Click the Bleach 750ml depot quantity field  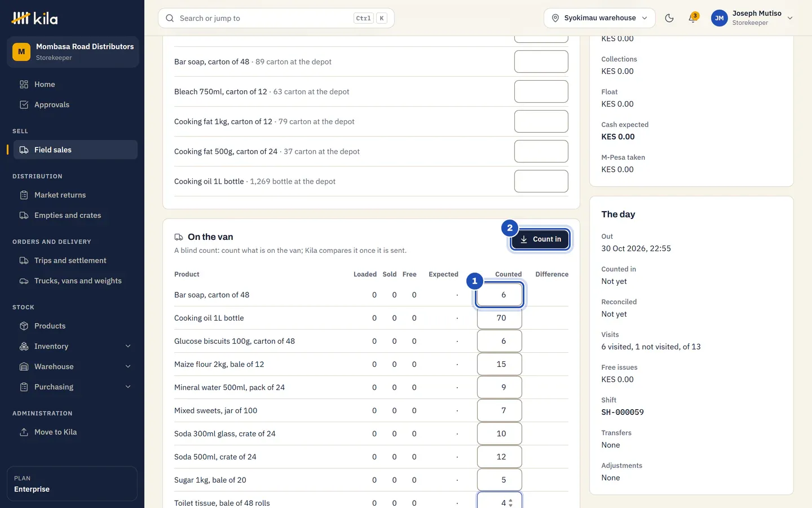541,91
